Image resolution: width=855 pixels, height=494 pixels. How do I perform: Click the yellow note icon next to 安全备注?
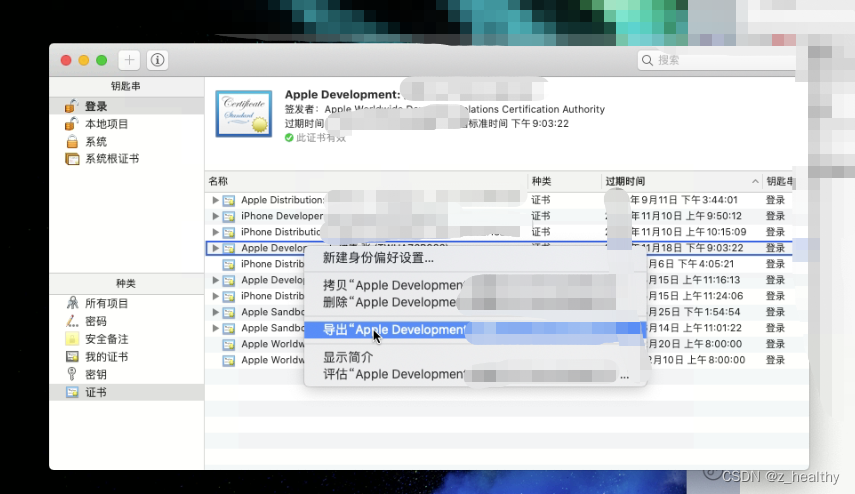72,339
